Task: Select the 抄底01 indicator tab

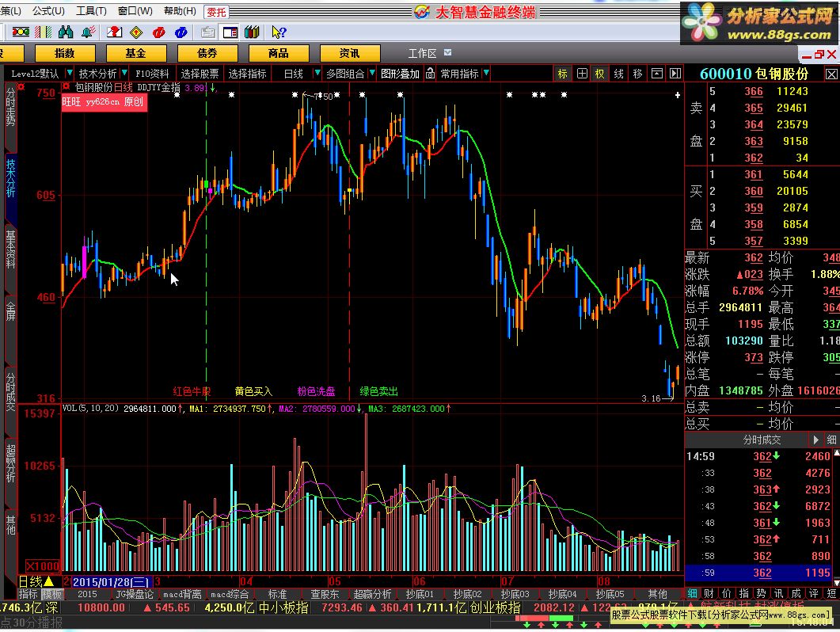Action: [x=420, y=594]
